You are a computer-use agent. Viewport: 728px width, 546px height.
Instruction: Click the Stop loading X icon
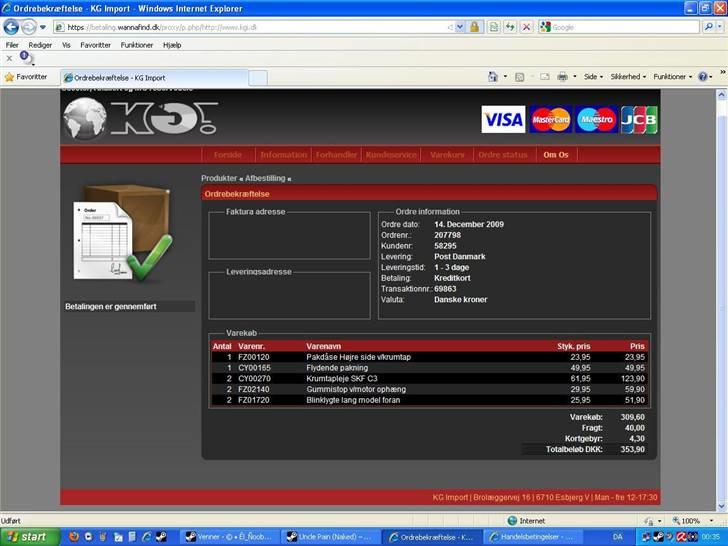526,27
